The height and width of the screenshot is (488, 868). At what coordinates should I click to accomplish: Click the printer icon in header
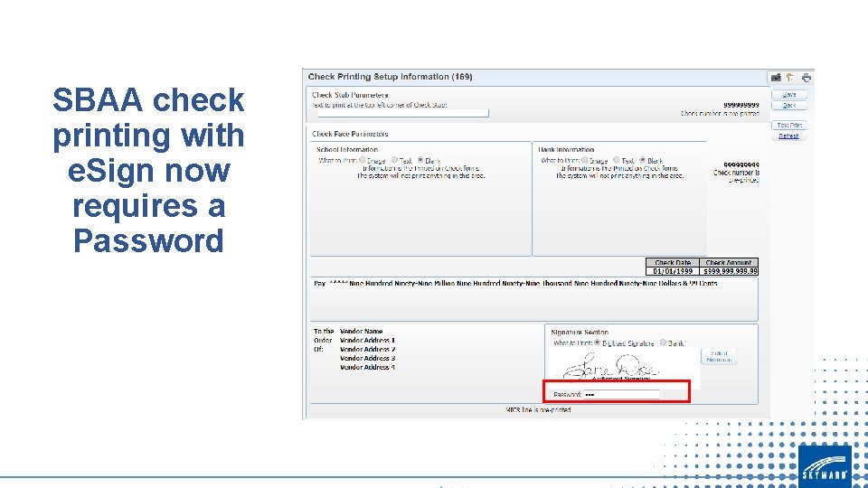806,78
